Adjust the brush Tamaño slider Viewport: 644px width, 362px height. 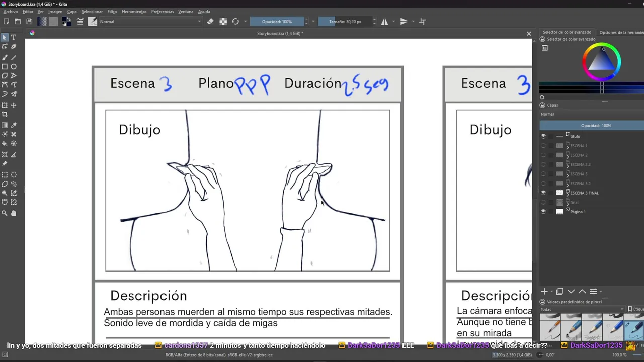click(x=345, y=22)
